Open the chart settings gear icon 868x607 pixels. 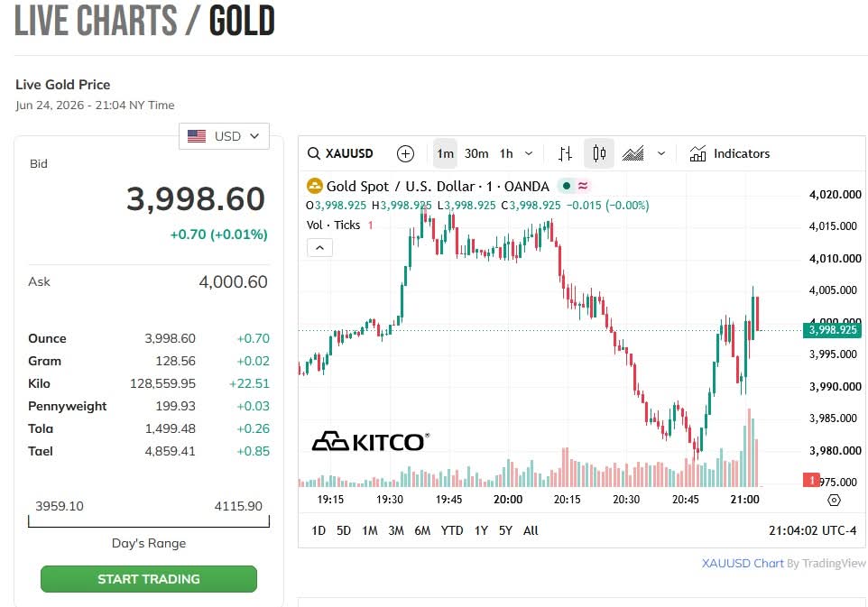[x=834, y=501]
